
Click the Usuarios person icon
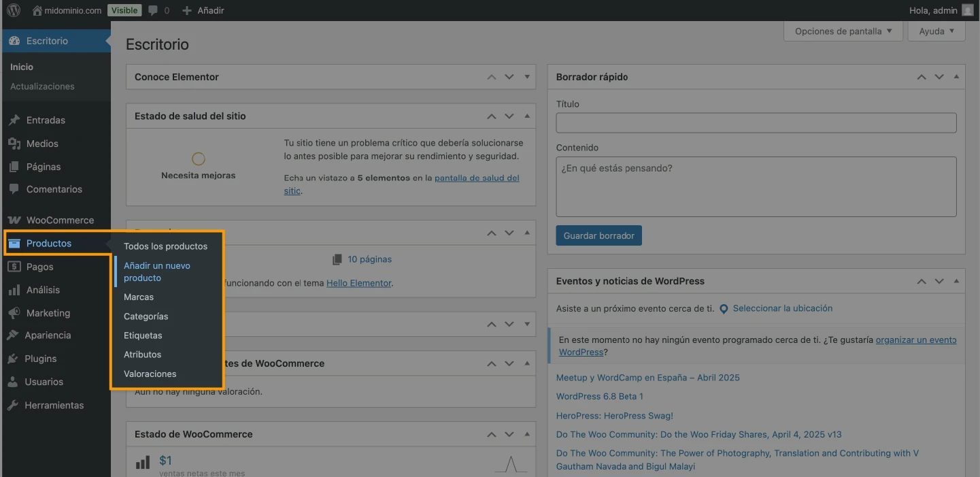[x=13, y=382]
